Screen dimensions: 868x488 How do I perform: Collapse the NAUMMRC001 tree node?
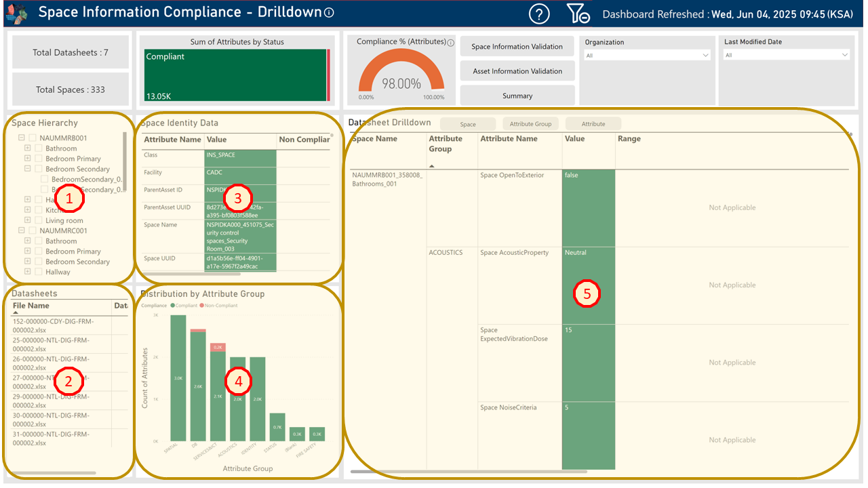point(22,230)
